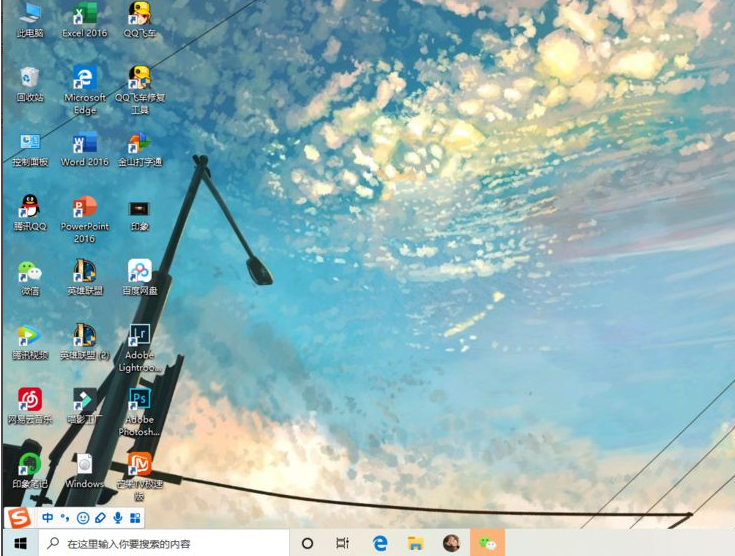Select the 腾讯视频 desktop icon
This screenshot has height=556, width=735.
pyautogui.click(x=30, y=337)
